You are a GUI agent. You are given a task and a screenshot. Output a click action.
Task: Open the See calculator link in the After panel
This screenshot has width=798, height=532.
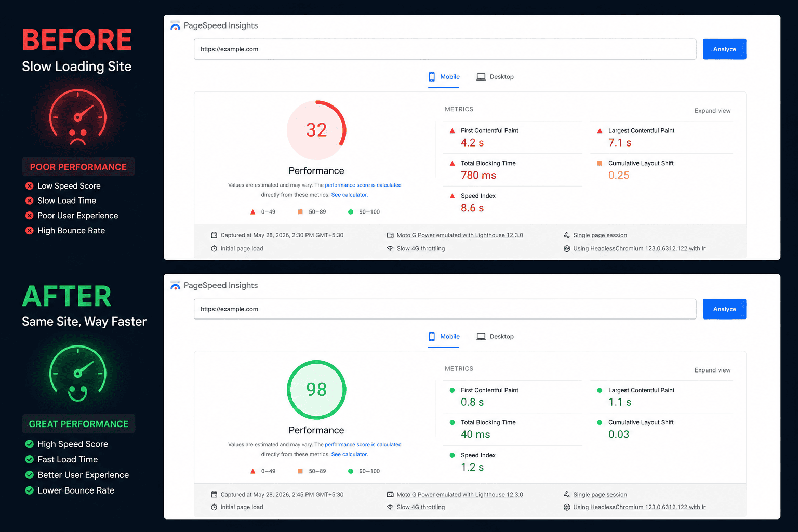tap(349, 454)
